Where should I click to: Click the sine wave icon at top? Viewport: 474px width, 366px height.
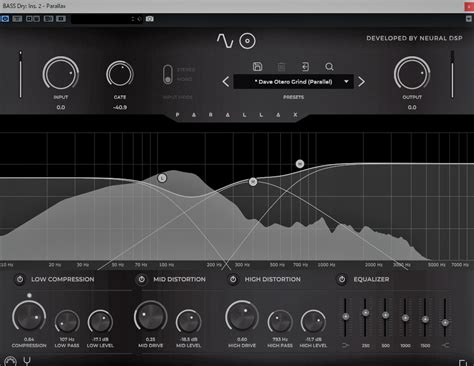click(x=225, y=41)
